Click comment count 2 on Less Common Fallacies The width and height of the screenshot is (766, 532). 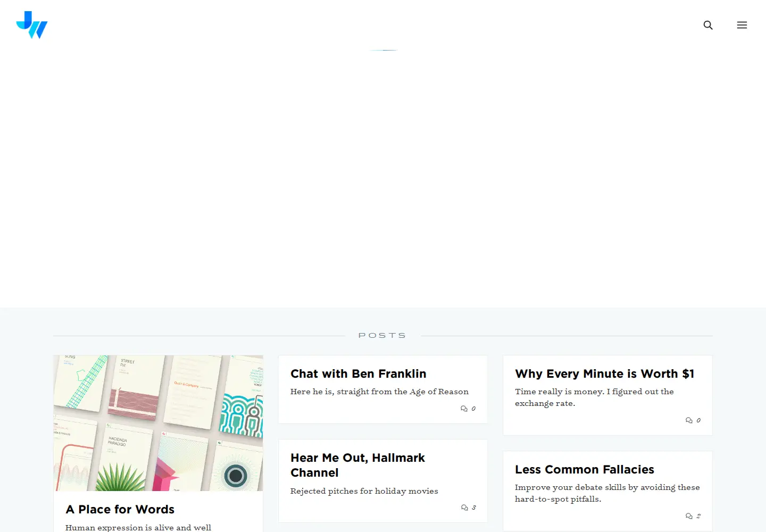pyautogui.click(x=698, y=516)
